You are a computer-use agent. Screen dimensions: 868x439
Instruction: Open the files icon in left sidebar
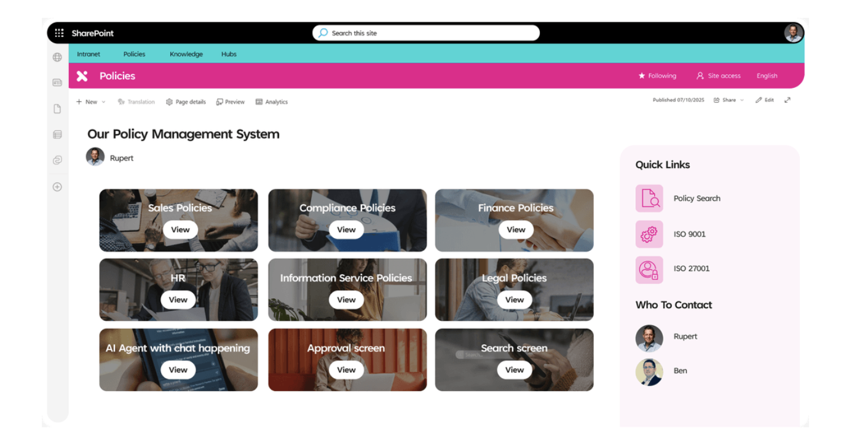point(57,109)
